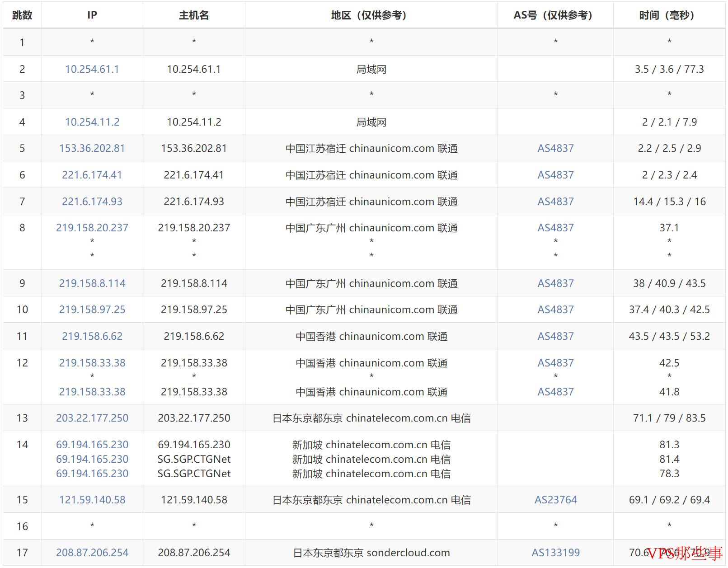Select hop number 16 cell
Screen dimensions: 728x568
click(22, 526)
